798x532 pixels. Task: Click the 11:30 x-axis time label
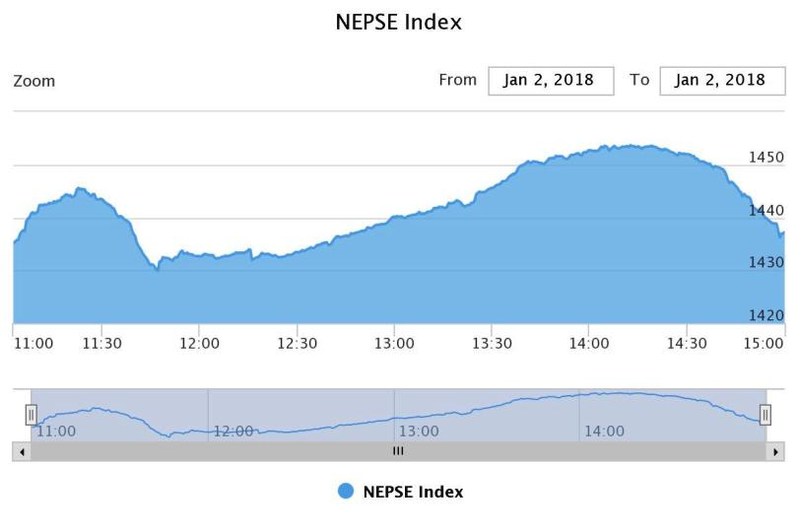pos(101,343)
